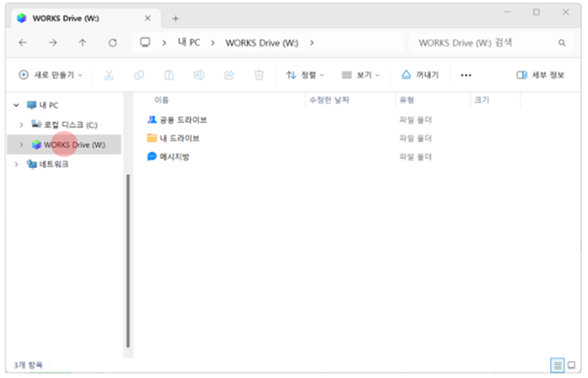Select the Rename icon in the toolbar
The width and height of the screenshot is (588, 378).
coord(199,75)
